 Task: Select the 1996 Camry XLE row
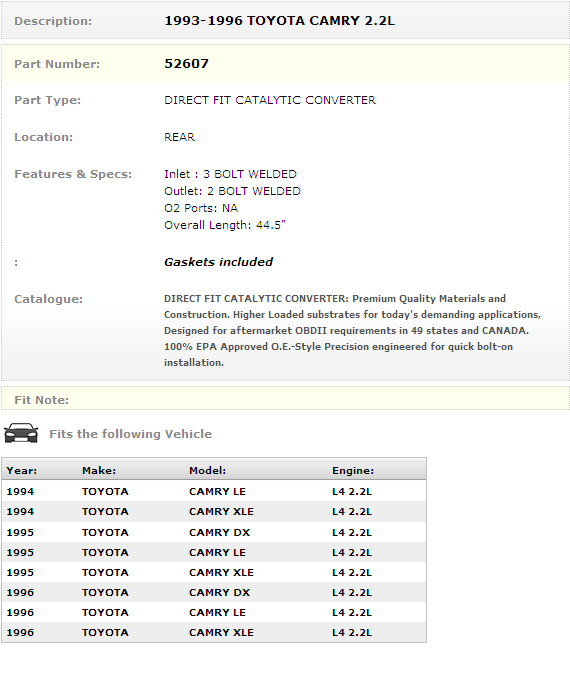pyautogui.click(x=214, y=632)
